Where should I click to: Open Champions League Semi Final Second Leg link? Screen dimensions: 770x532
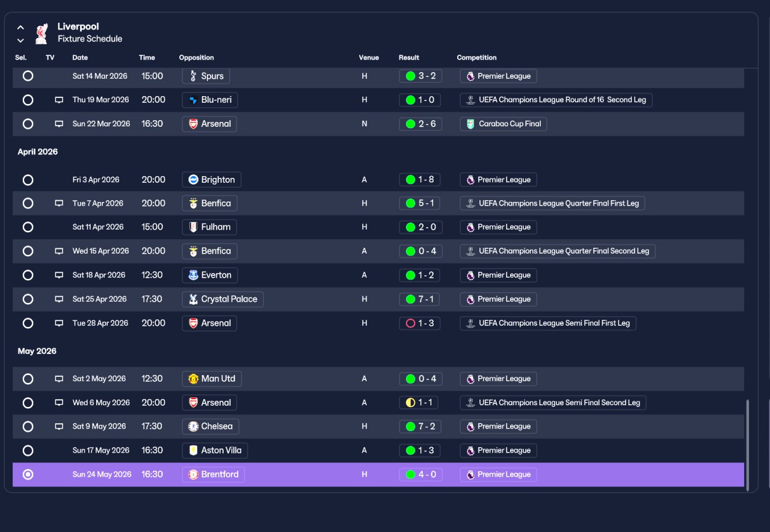(x=553, y=403)
